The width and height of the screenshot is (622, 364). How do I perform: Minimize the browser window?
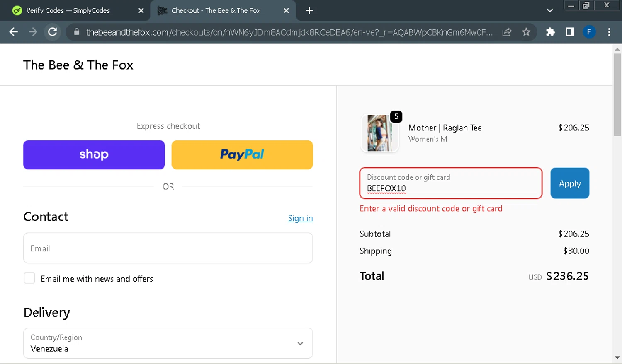coord(571,5)
